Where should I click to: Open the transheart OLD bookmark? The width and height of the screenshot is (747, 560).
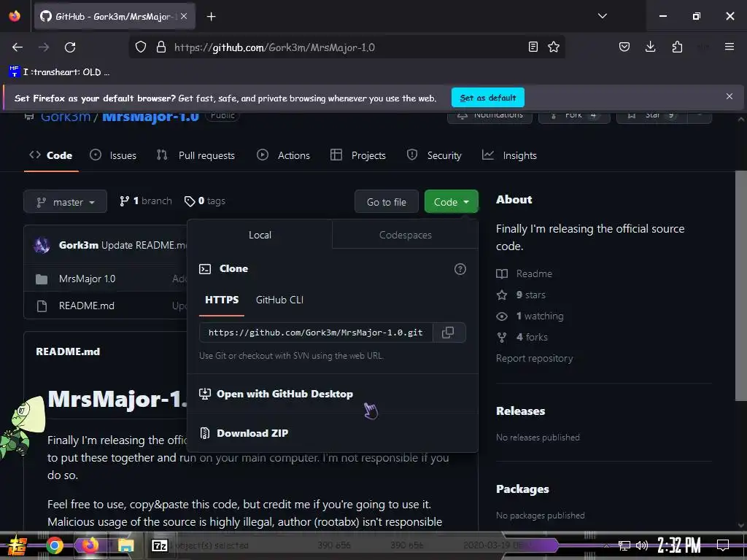(x=60, y=72)
